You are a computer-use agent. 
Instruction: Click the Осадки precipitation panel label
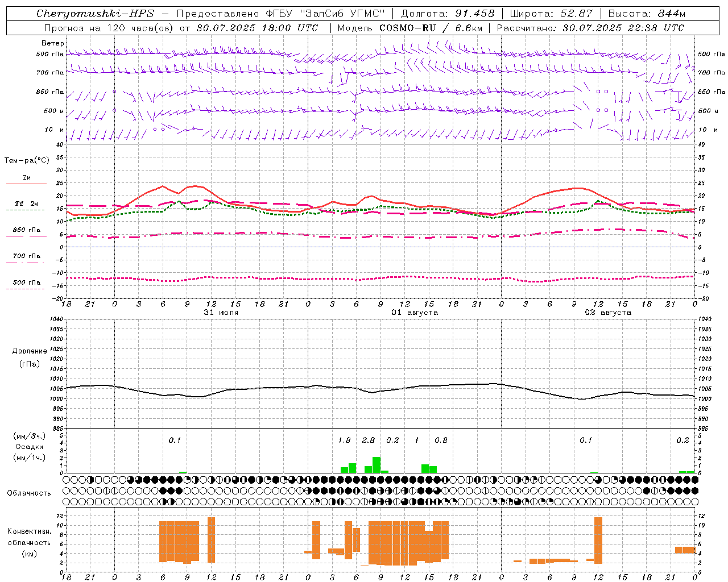click(x=29, y=447)
